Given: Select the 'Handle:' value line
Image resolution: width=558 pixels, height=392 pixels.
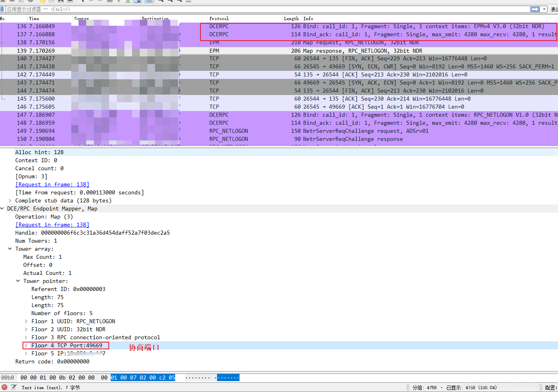Looking at the screenshot, I should [93, 233].
